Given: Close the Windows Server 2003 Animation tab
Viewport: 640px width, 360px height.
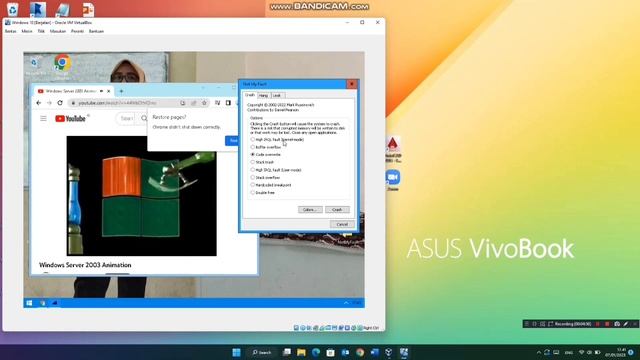Looking at the screenshot, I should click(109, 91).
